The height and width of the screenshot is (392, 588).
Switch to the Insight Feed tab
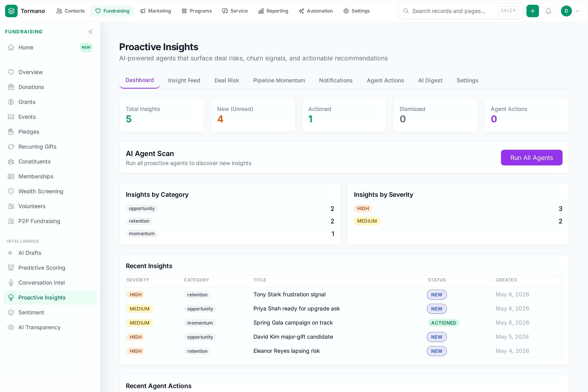click(x=184, y=81)
